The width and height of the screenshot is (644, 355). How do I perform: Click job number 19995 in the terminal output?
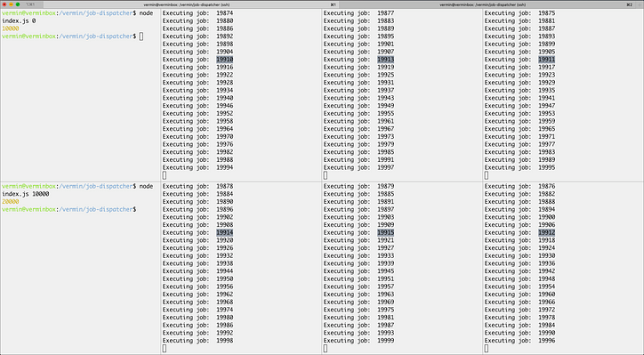tap(547, 167)
